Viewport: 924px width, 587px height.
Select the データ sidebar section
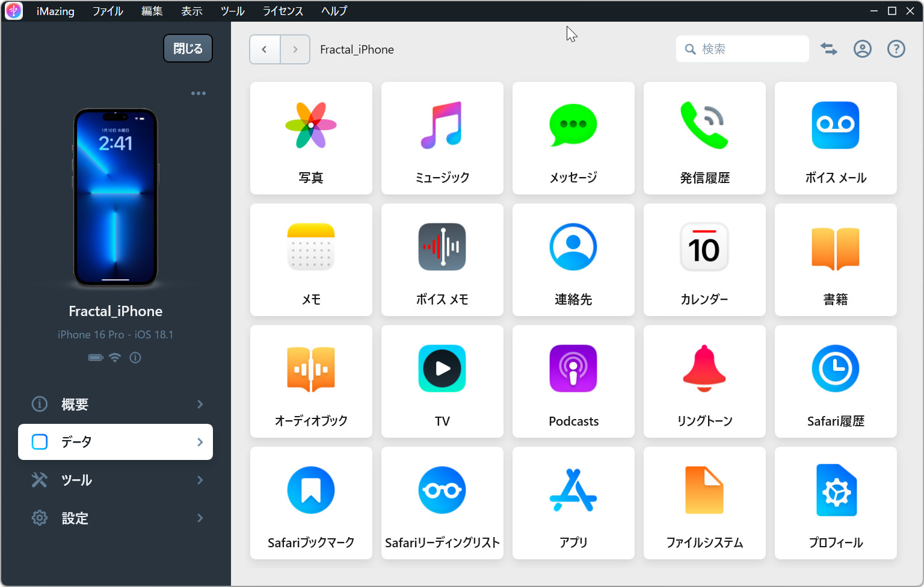(115, 442)
